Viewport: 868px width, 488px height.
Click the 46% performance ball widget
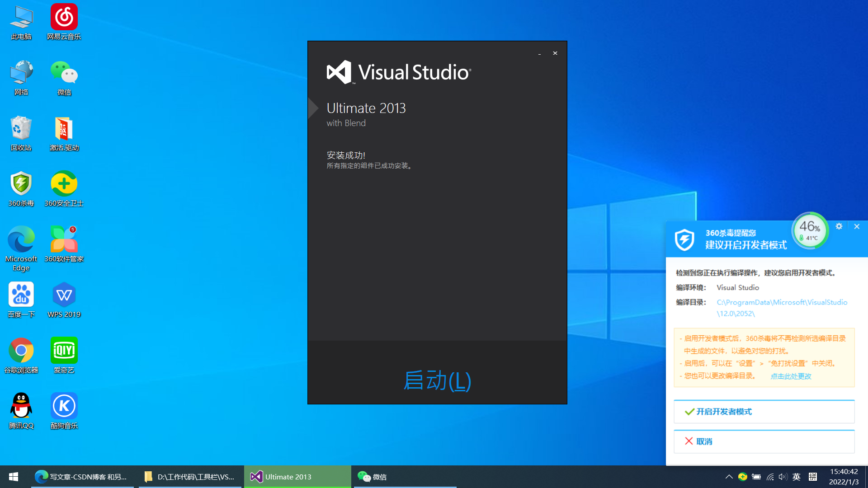click(810, 230)
